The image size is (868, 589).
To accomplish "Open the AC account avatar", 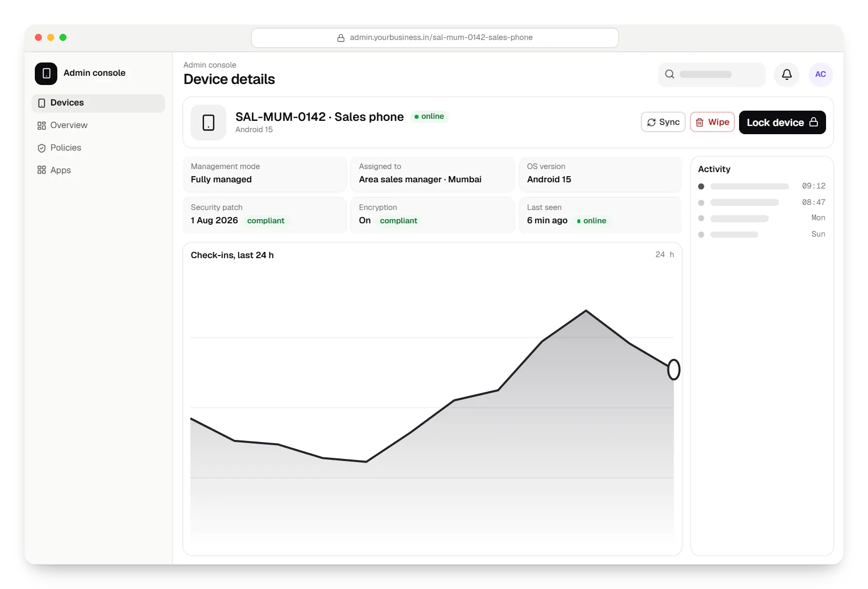I will [x=820, y=74].
